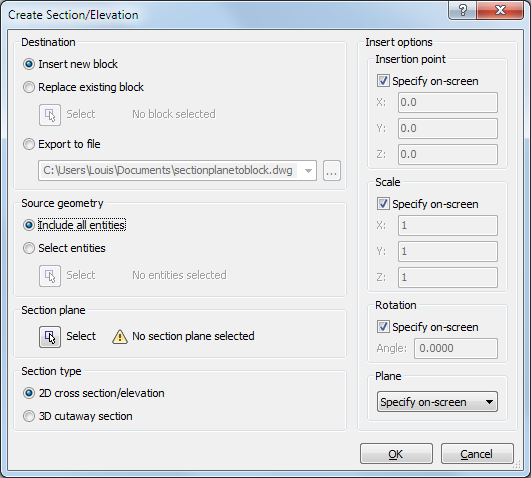Disable Rotation Specify on-screen checkbox
Screen dimensions: 531x478
[x=383, y=327]
